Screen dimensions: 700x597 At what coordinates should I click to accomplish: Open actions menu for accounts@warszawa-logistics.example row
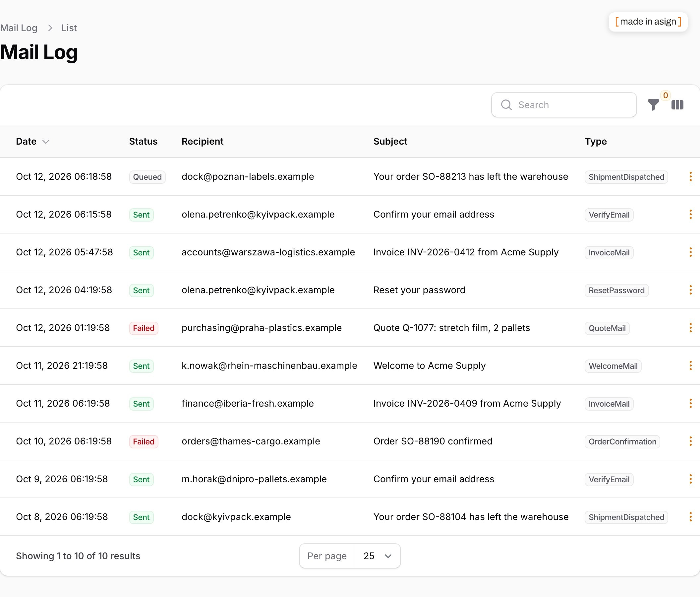tap(690, 252)
